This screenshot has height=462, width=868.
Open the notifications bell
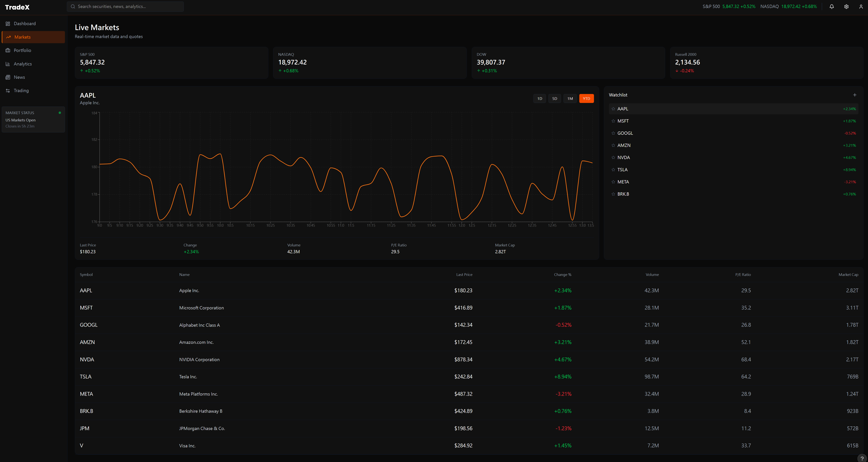[831, 6]
